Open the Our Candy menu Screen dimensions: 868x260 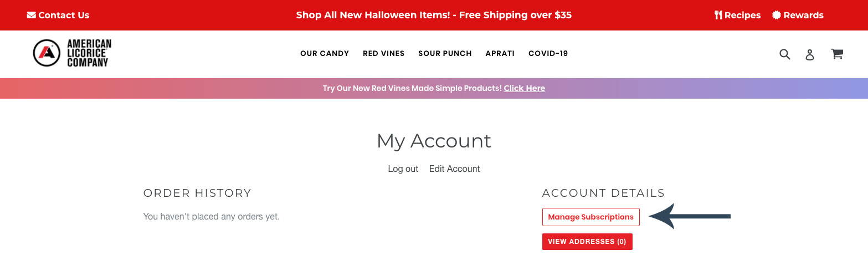point(325,53)
